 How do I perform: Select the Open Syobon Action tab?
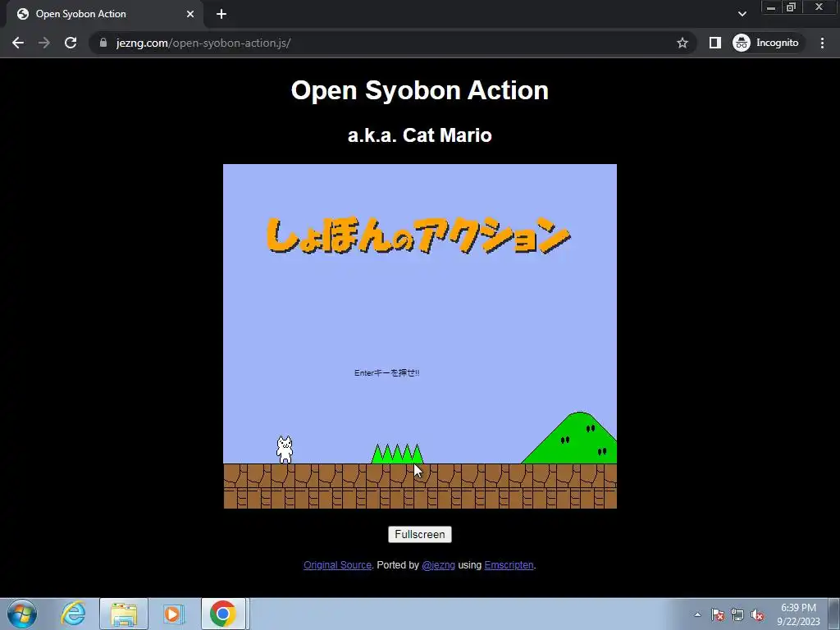click(x=104, y=15)
